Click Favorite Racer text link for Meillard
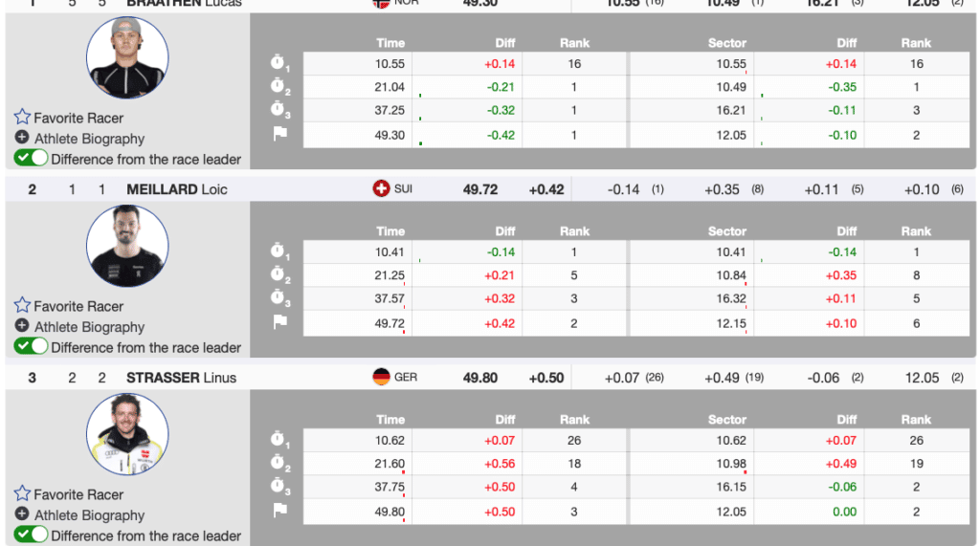 click(78, 306)
